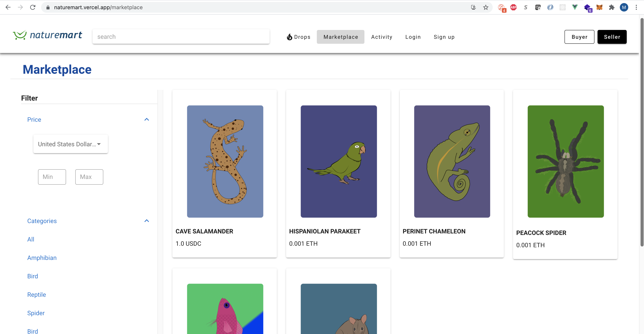Collapse the Categories filter section
Image resolution: width=644 pixels, height=334 pixels.
[x=147, y=221]
